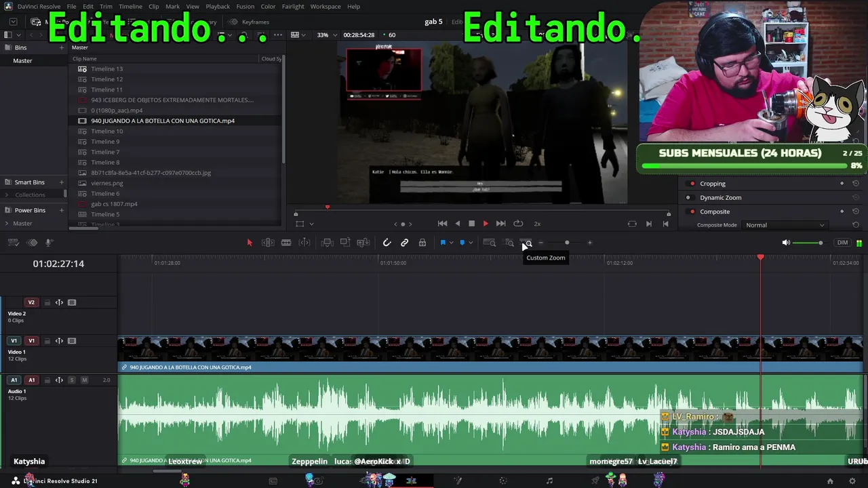Solo the Audio 1 track
Viewport: 868px width, 488px height.
72,380
